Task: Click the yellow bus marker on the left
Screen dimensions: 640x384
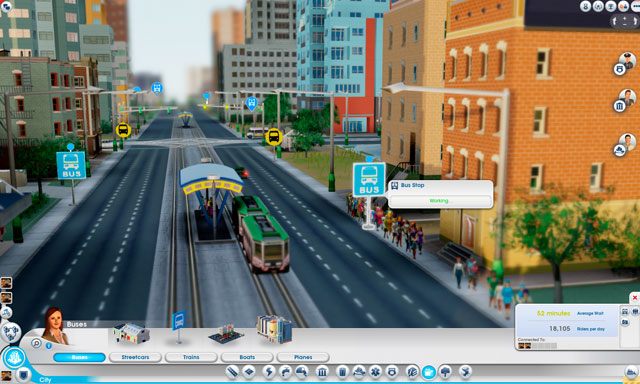Action: [x=123, y=130]
